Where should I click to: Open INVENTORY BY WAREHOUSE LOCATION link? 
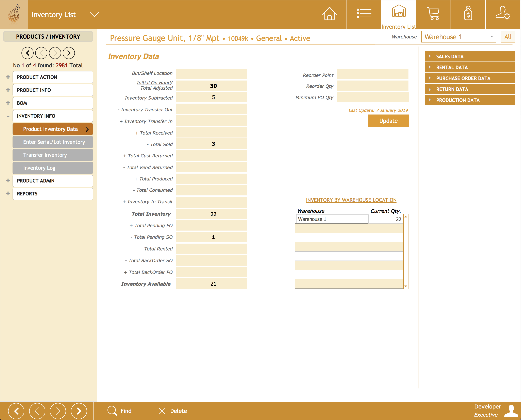(x=351, y=200)
